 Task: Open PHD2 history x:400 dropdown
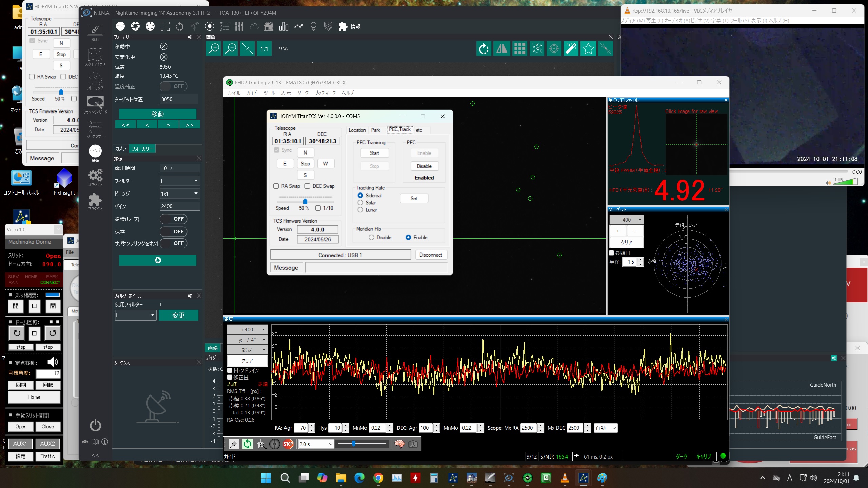[247, 329]
